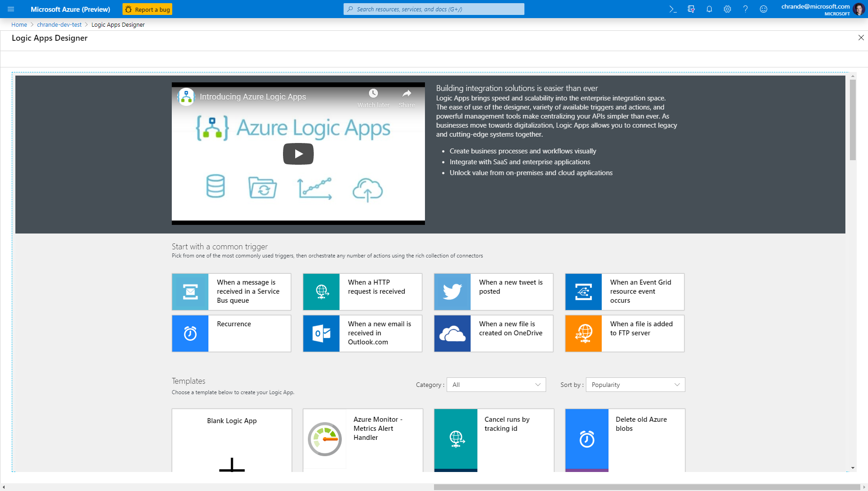Viewport: 868px width, 491px height.
Task: Play the Introducing Azure Logic Apps video
Action: (298, 154)
